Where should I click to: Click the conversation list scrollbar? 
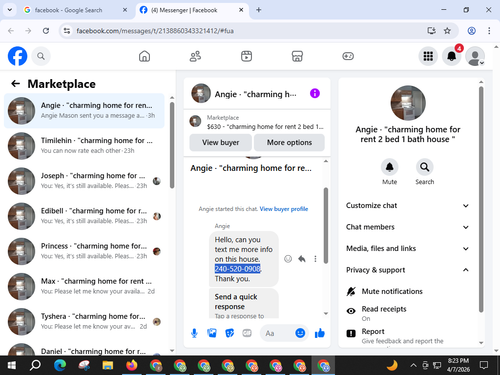pyautogui.click(x=172, y=145)
